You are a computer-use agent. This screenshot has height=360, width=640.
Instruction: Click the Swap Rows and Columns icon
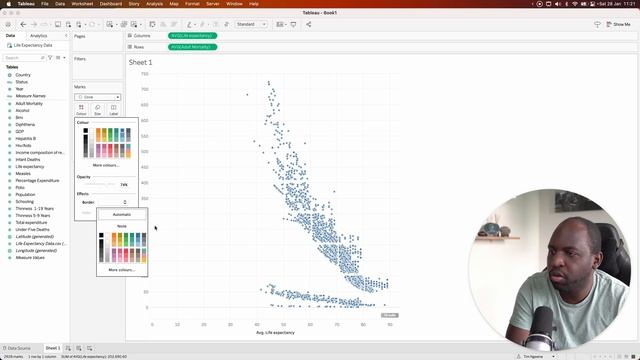coord(152,24)
